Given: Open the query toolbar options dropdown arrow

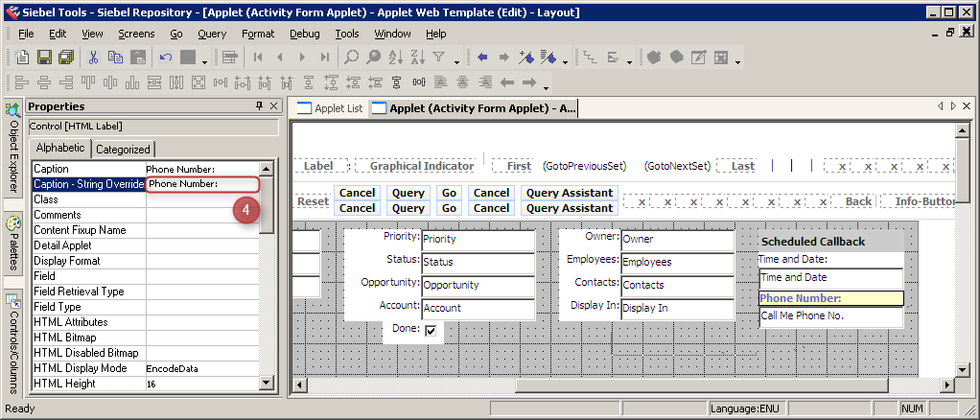Looking at the screenshot, I should point(456,62).
